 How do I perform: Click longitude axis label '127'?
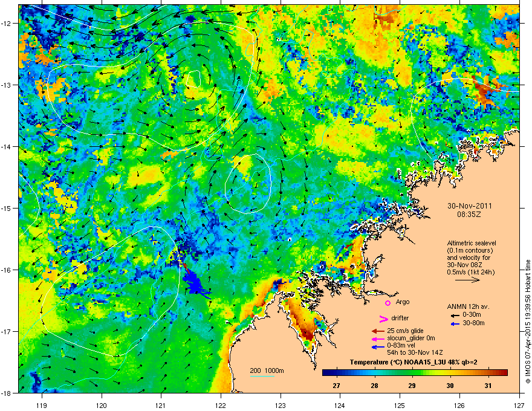point(519,405)
